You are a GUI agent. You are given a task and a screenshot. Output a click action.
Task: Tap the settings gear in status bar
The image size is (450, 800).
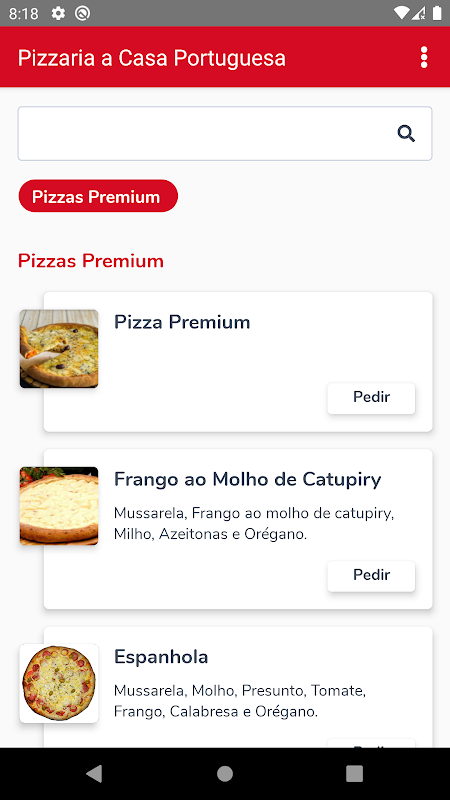pos(58,13)
